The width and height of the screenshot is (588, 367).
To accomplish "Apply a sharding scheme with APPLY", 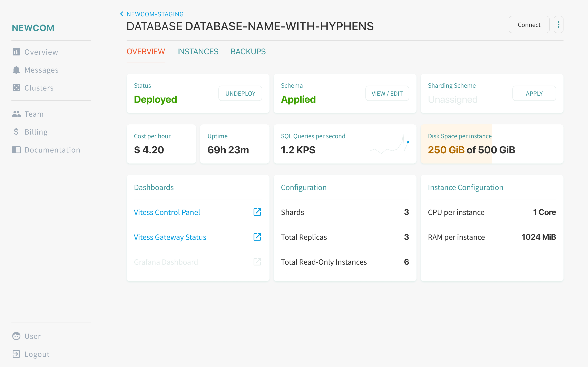I will 534,93.
